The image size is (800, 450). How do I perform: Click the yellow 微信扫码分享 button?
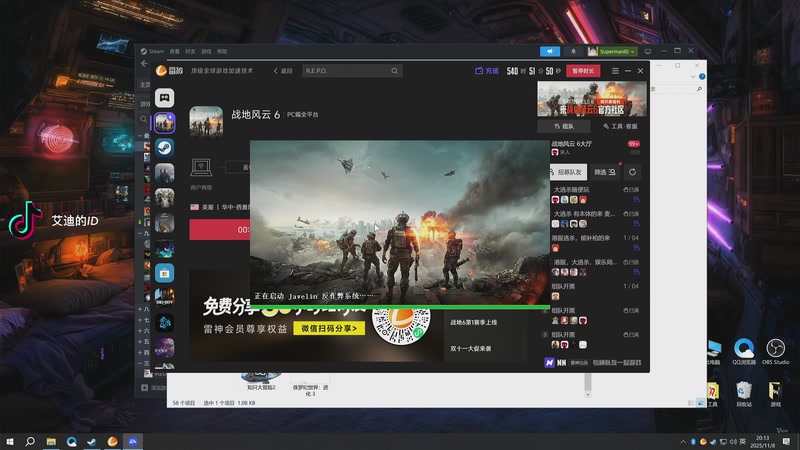(329, 328)
